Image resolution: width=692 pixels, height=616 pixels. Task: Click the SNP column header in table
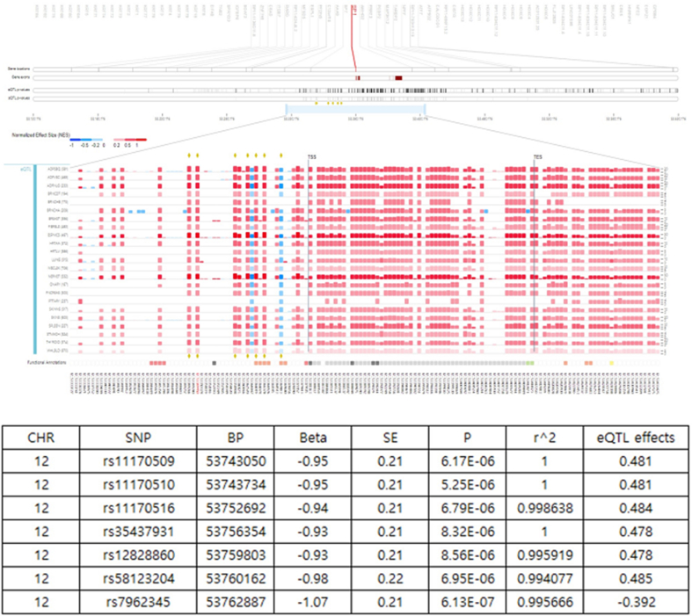coord(138,438)
